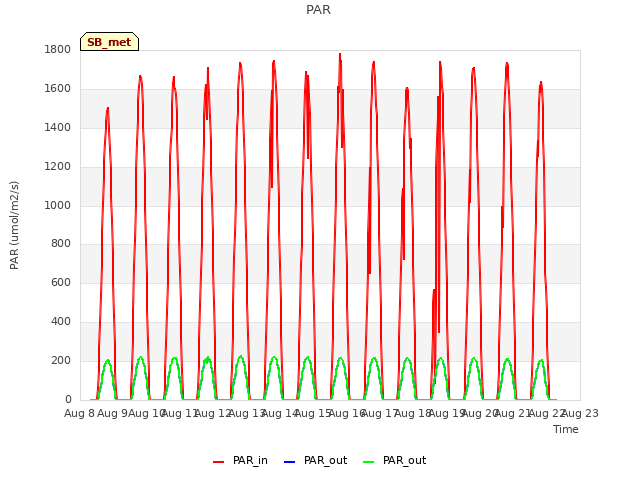Click the highest red peak near 1780
This screenshot has width=640, height=480.
coord(340,54)
